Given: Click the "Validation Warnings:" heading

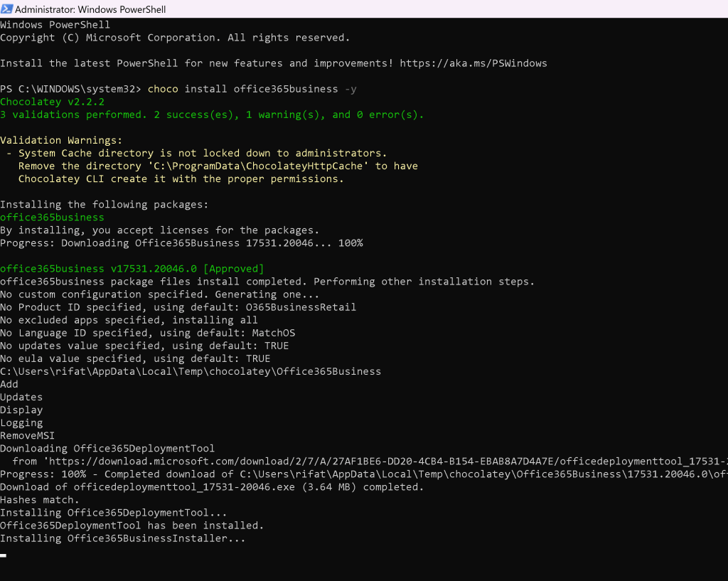Looking at the screenshot, I should pos(61,140).
